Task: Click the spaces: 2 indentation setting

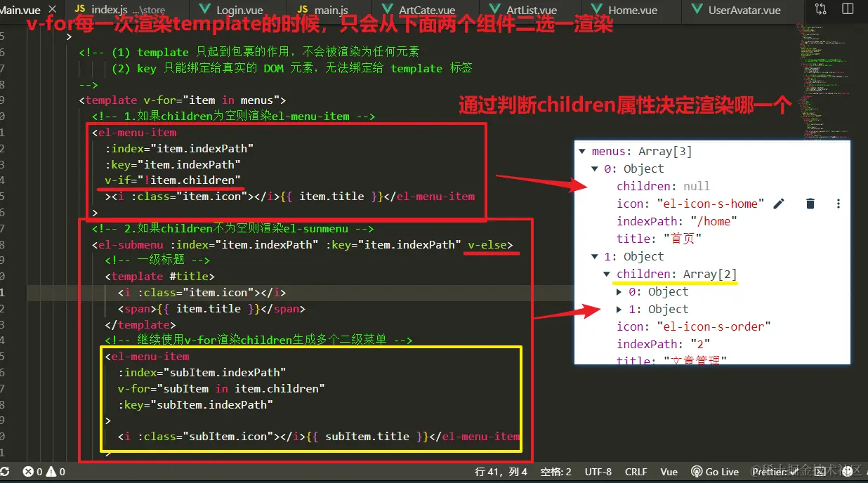Action: (x=555, y=472)
